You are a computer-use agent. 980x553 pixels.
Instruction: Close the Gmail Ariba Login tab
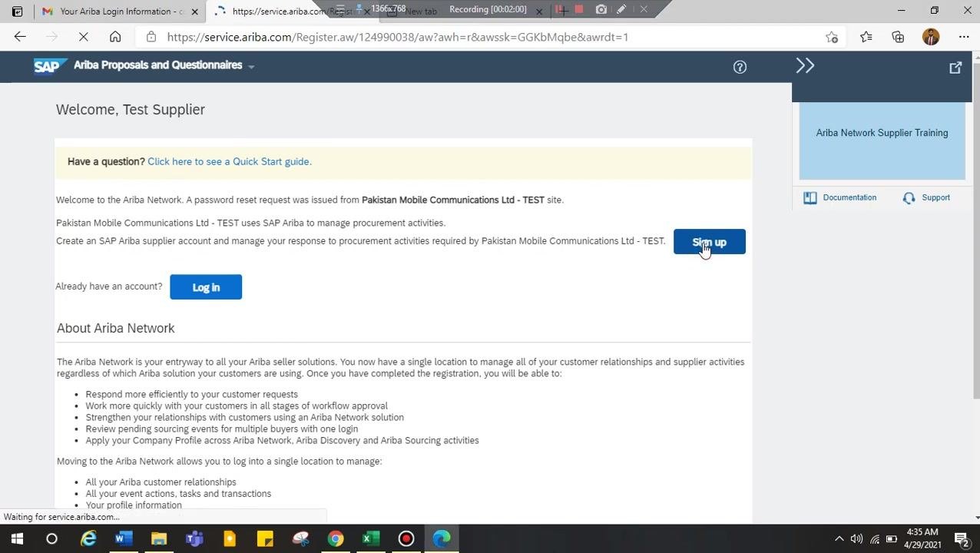[194, 12]
